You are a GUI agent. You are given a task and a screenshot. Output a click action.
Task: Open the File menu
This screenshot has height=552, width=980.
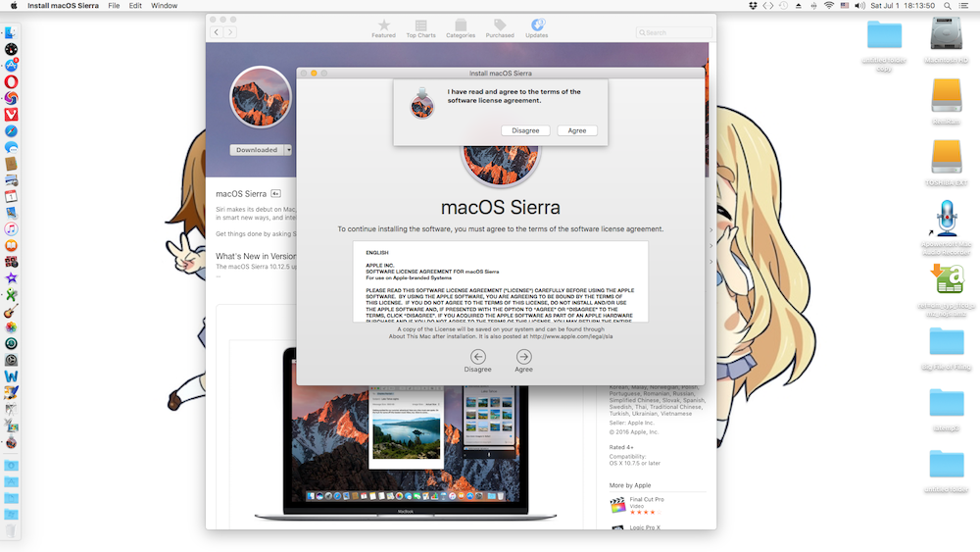pos(114,6)
